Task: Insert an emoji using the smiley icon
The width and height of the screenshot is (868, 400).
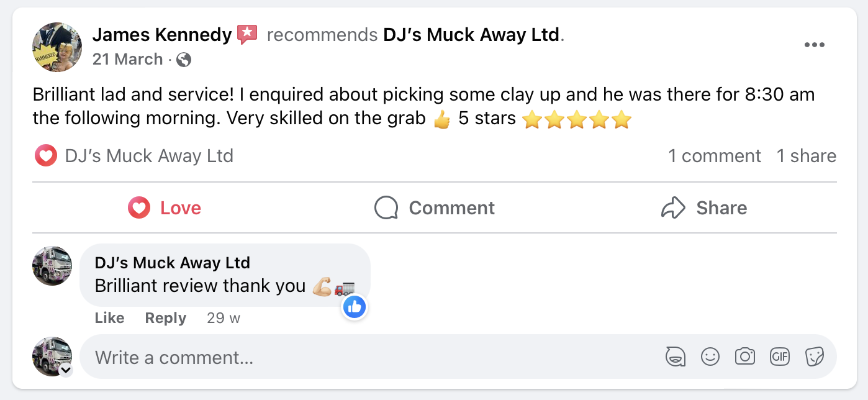Action: pos(710,357)
